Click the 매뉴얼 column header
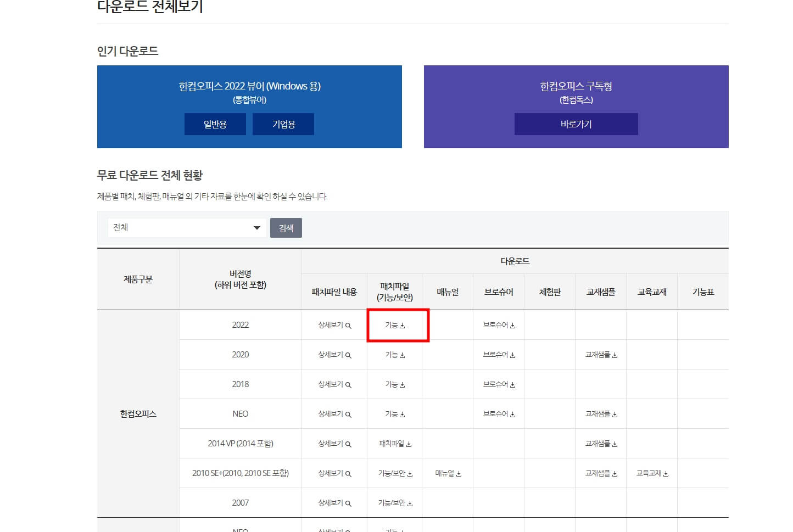The height and width of the screenshot is (532, 793). [448, 292]
